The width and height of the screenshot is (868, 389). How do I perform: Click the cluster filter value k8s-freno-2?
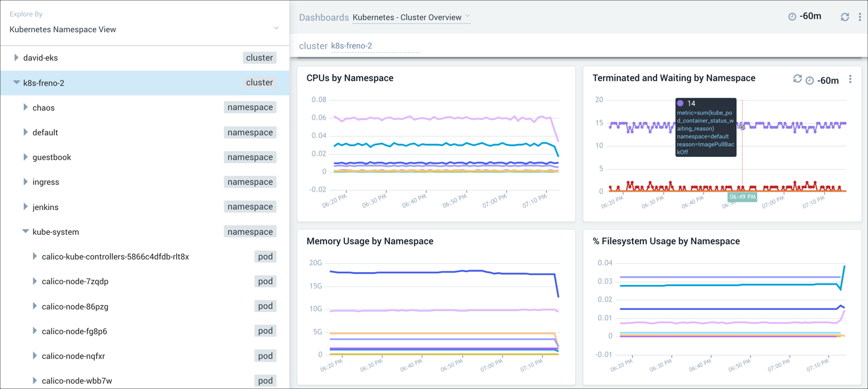click(351, 46)
